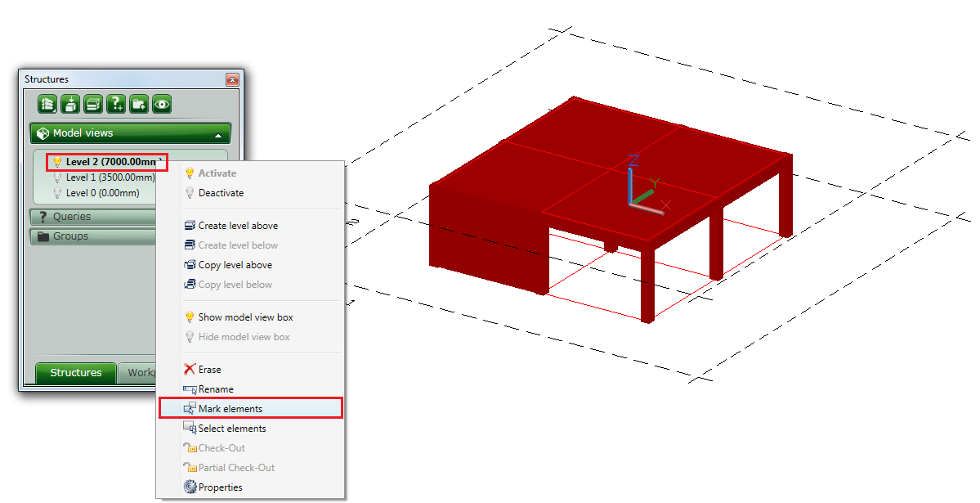Screen dimensions: 980x503
Task: Toggle the bulb beside Level 1
Action: click(x=56, y=177)
